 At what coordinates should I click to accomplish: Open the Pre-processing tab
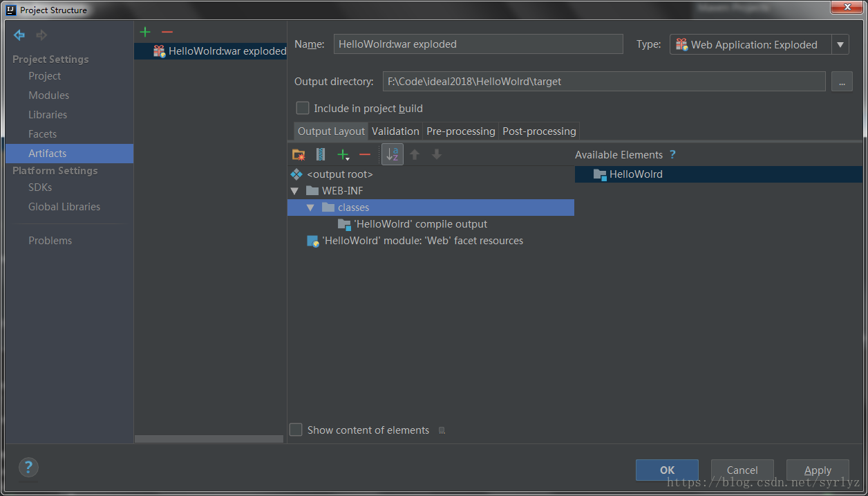tap(461, 131)
